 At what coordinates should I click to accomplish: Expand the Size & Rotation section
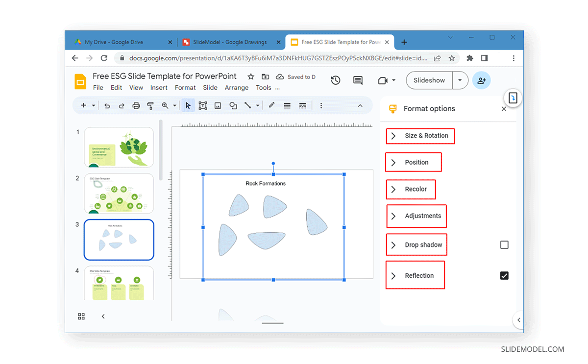coord(420,136)
